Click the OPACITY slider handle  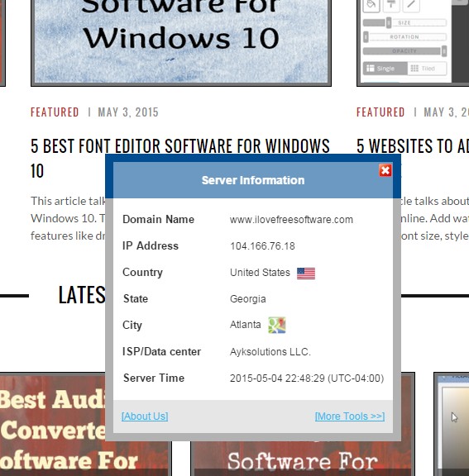444,51
